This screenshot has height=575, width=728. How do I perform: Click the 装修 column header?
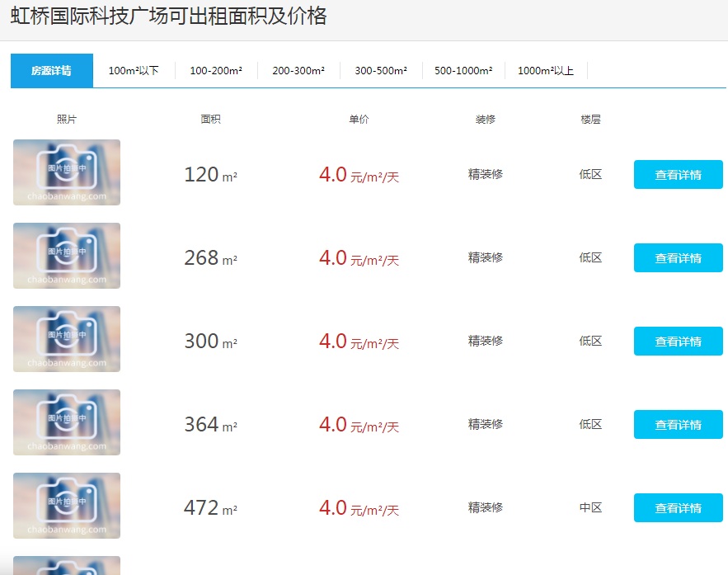[486, 120]
